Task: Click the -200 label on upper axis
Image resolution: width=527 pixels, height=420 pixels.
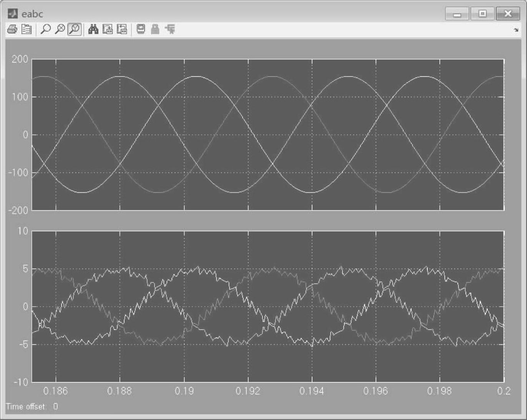Action: coord(18,210)
